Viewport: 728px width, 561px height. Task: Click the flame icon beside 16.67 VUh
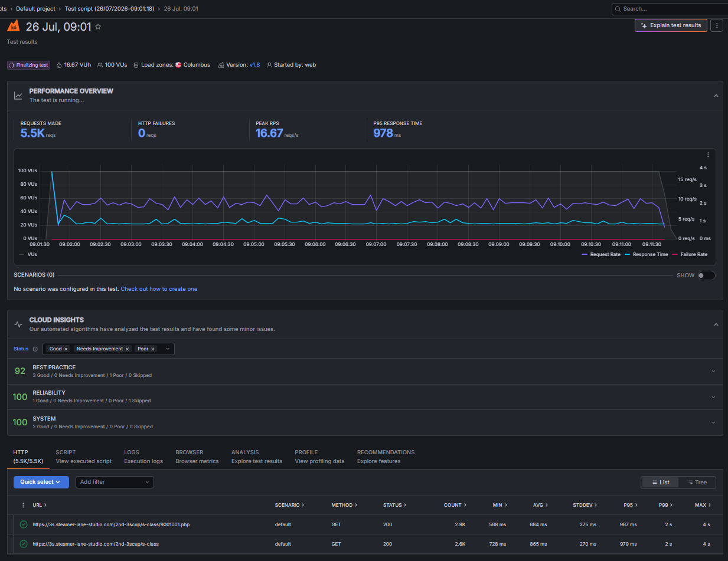(x=59, y=65)
